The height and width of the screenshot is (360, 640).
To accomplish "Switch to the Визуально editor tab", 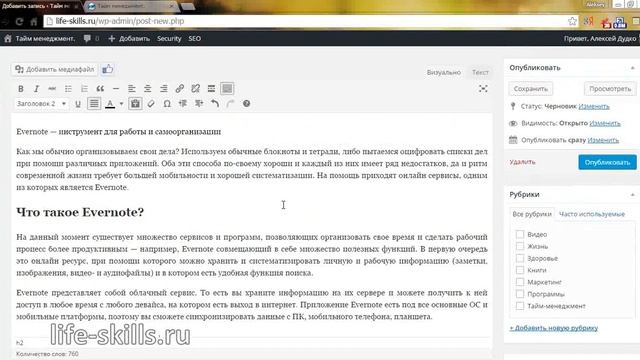I will pos(444,72).
